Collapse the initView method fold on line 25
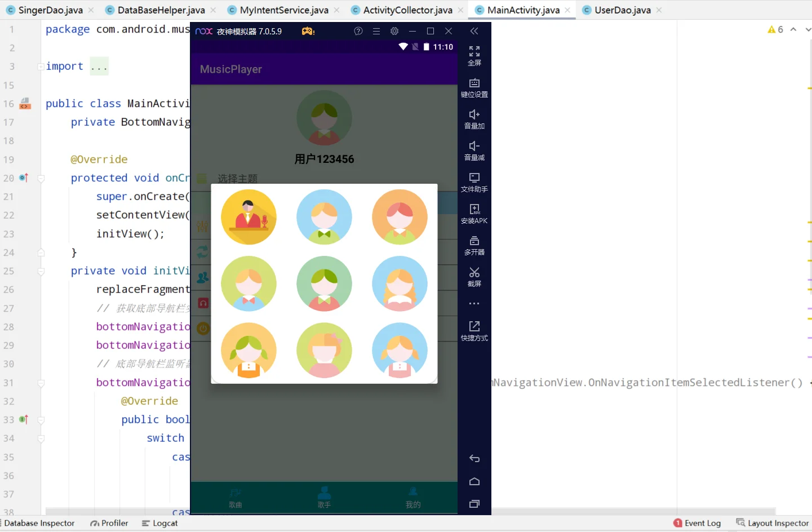 pyautogui.click(x=41, y=271)
